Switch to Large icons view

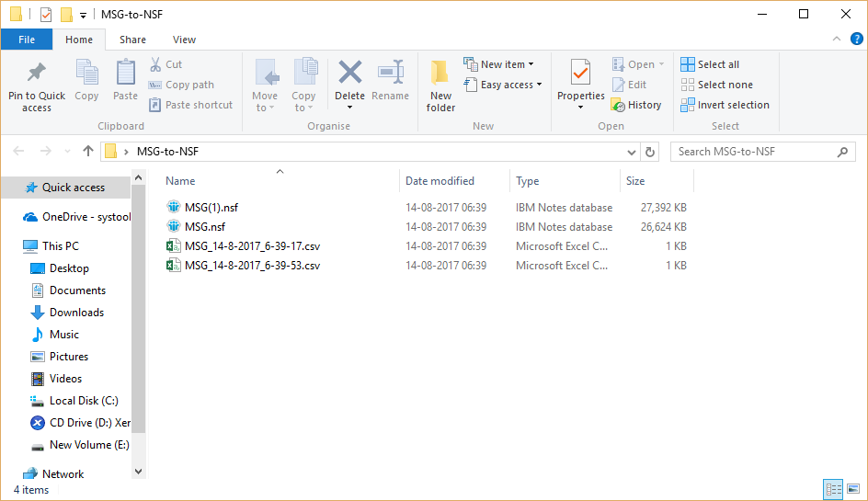click(853, 489)
